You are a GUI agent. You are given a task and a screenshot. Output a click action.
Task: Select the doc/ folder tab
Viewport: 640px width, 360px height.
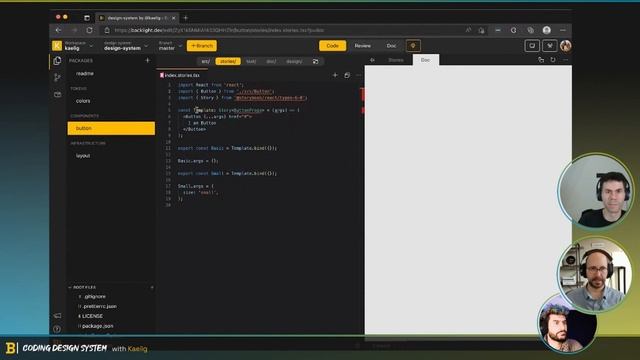coord(271,61)
